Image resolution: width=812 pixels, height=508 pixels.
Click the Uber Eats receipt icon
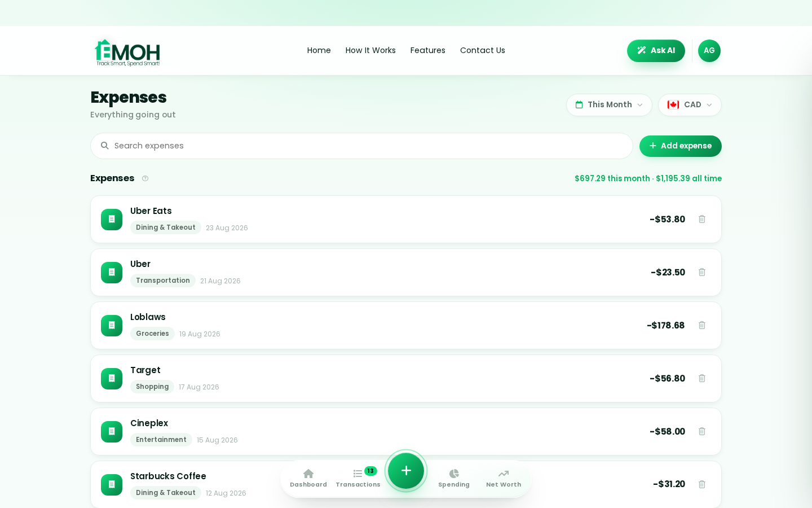pyautogui.click(x=112, y=220)
